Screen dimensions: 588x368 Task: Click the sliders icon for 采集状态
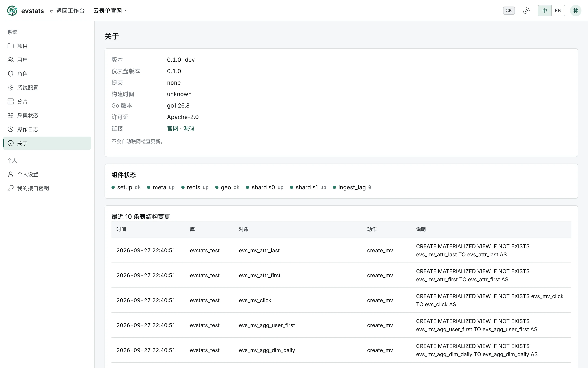point(10,115)
